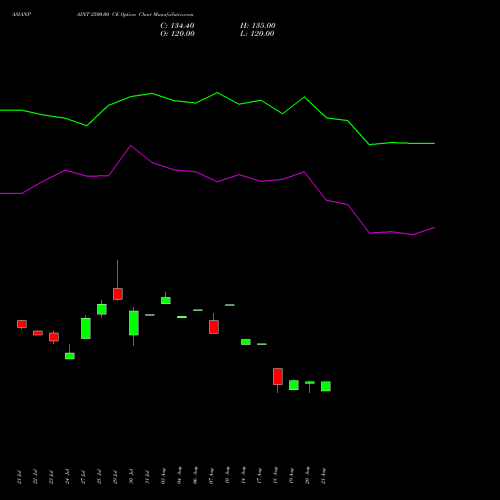The width and height of the screenshot is (500, 500).
Task: Click the large green candle for 30 Jul
Action: pos(134,323)
